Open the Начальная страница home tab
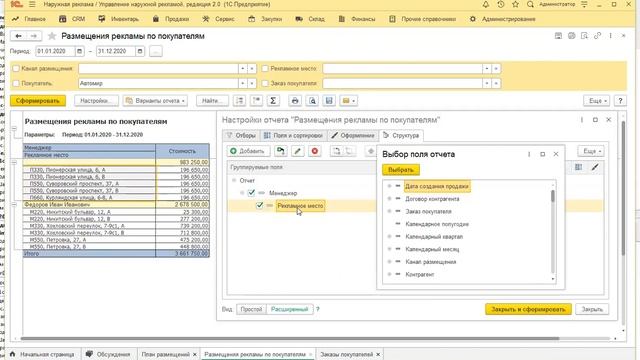The width and height of the screenshot is (640, 360). (x=42, y=354)
